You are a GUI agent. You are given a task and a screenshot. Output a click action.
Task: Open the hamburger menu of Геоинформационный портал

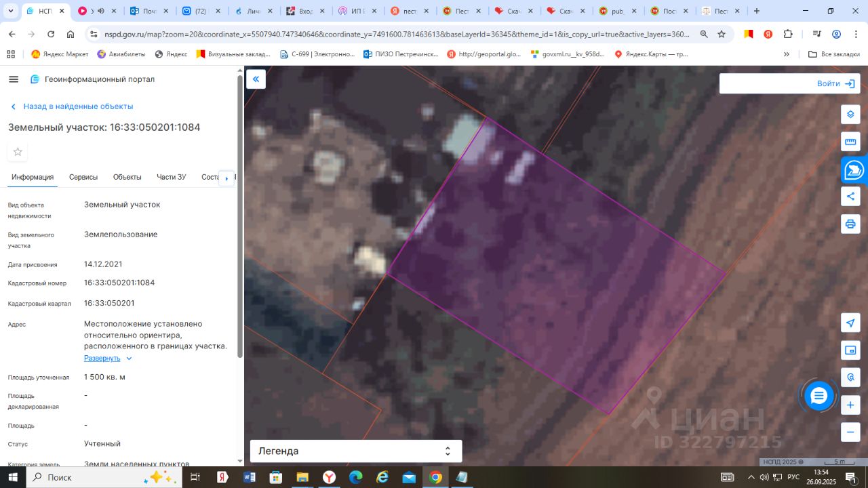tap(14, 79)
